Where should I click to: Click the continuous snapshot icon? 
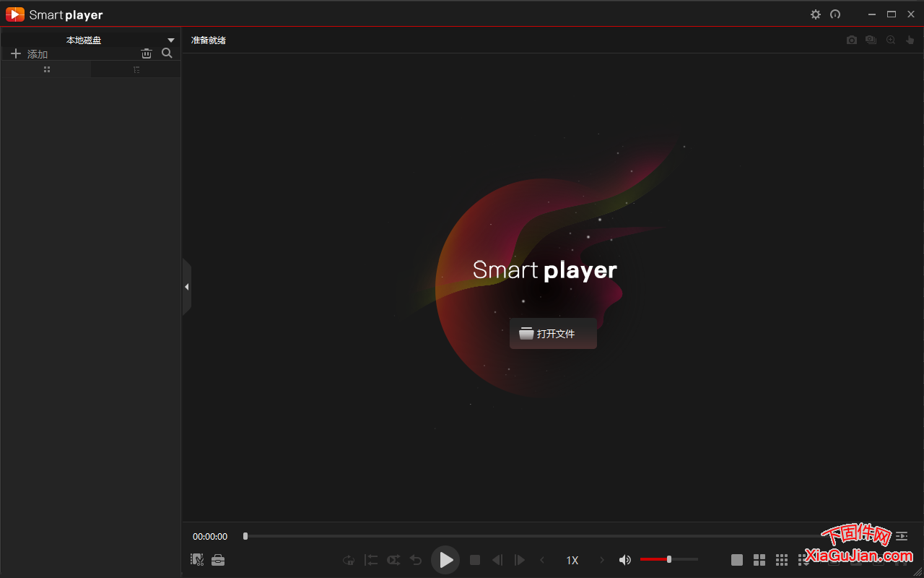coord(871,40)
